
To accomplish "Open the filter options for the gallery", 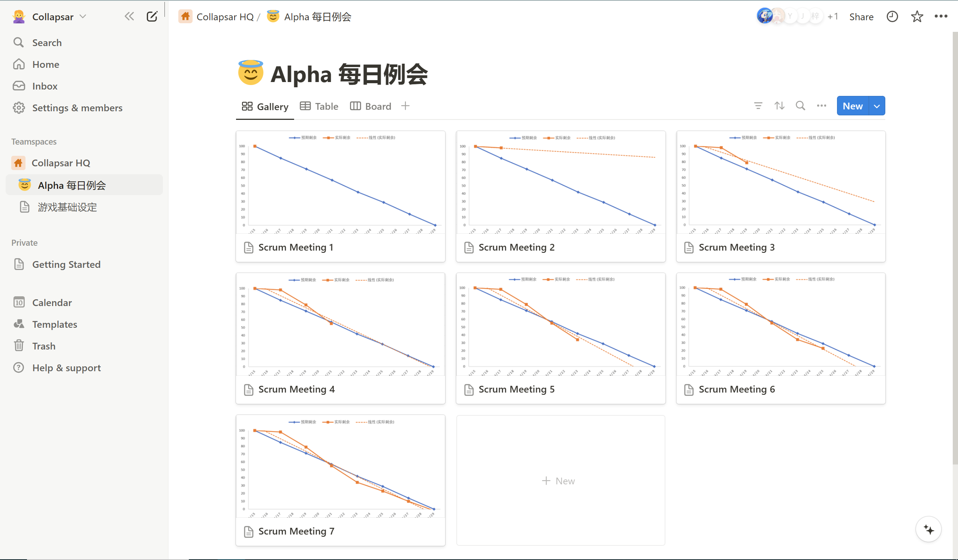I will click(x=758, y=106).
